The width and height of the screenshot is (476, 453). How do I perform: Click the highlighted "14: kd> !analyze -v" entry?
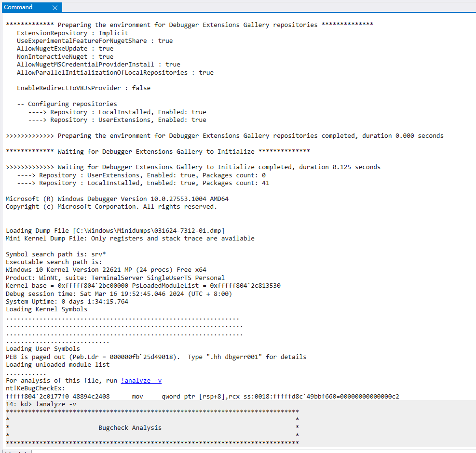point(39,404)
